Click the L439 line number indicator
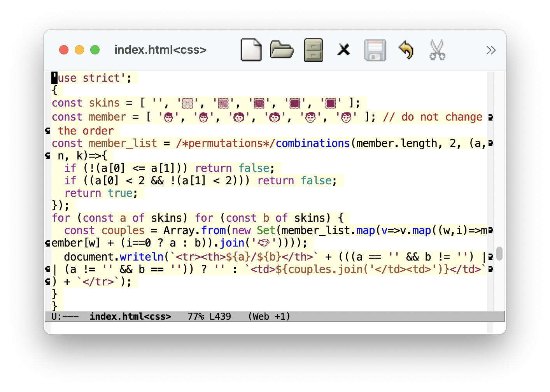This screenshot has height=392, width=550. [220, 317]
